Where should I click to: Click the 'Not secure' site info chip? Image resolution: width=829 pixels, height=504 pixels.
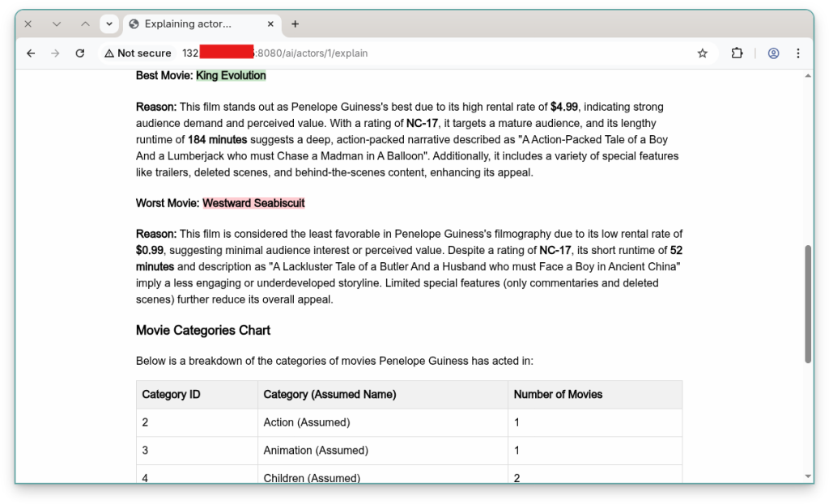pyautogui.click(x=138, y=53)
